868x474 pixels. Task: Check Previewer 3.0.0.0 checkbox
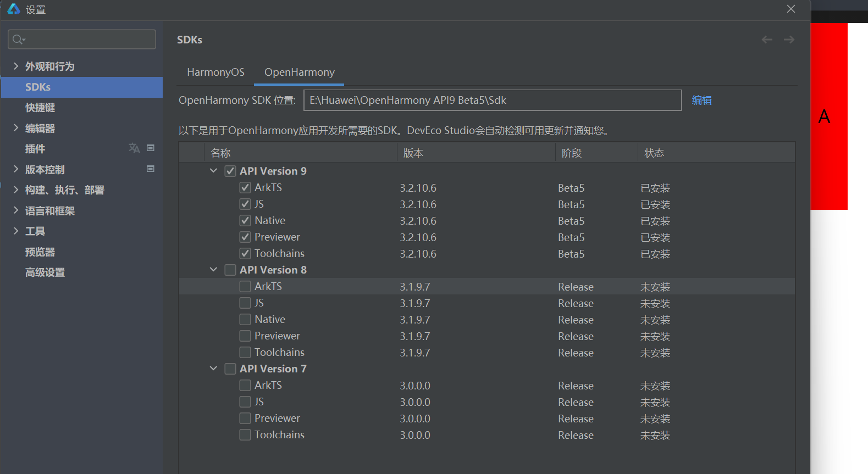click(x=245, y=418)
